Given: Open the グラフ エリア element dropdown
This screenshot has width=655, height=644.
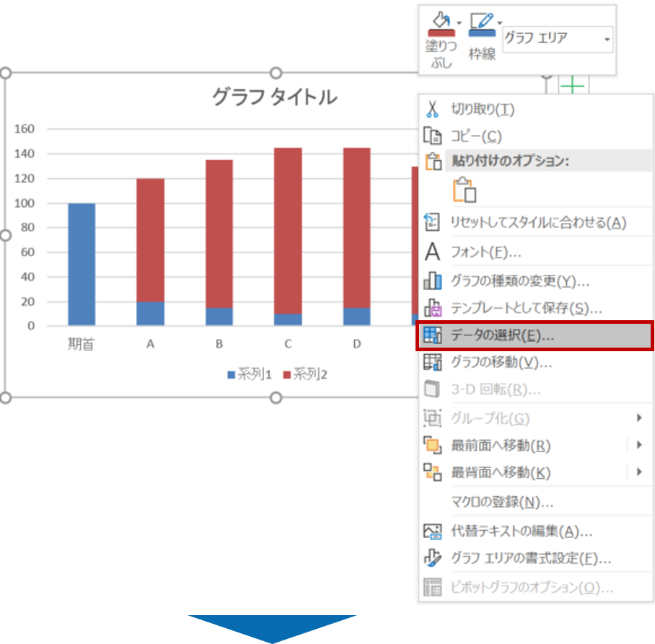Looking at the screenshot, I should (x=607, y=39).
